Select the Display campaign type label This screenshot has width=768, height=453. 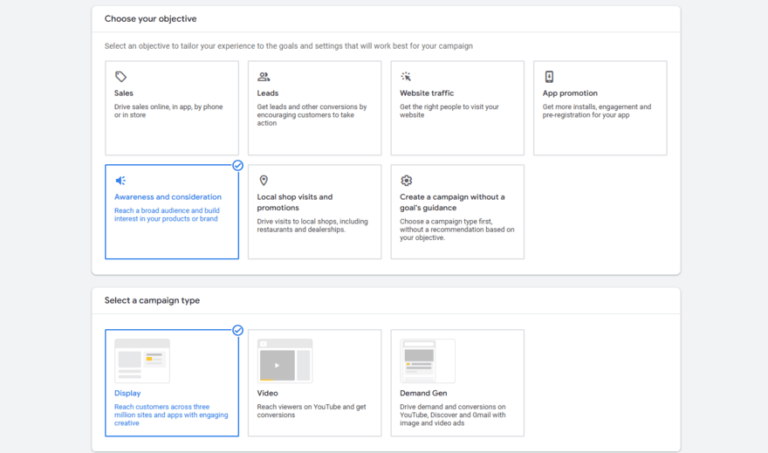pyautogui.click(x=127, y=393)
